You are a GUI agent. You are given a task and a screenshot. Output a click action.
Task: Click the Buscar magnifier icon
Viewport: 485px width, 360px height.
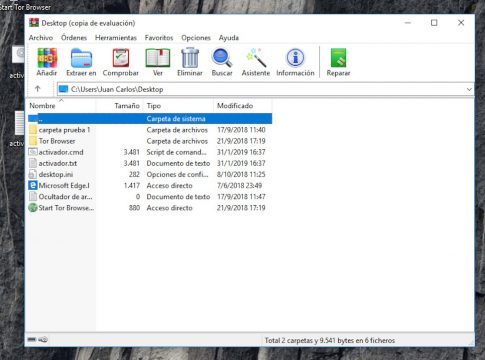(x=222, y=58)
